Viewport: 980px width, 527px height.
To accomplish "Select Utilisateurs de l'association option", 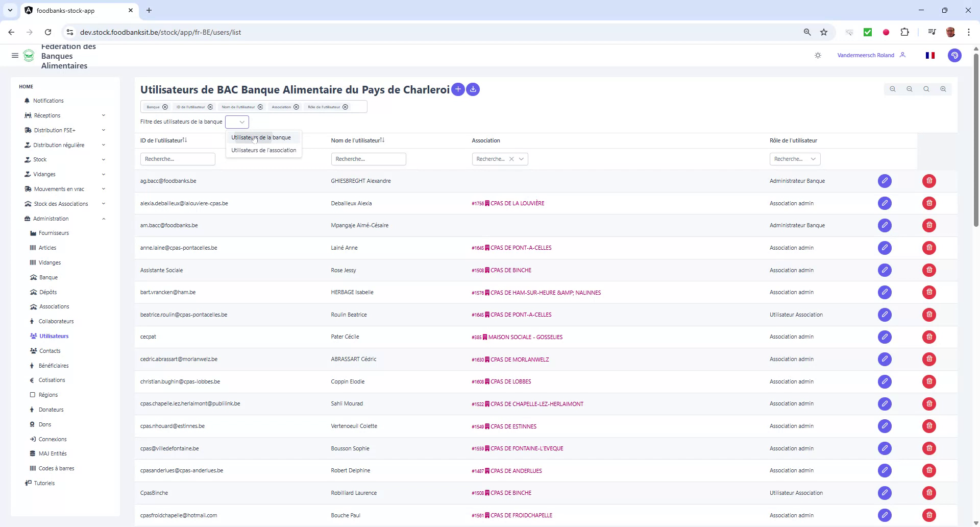I will pos(263,150).
